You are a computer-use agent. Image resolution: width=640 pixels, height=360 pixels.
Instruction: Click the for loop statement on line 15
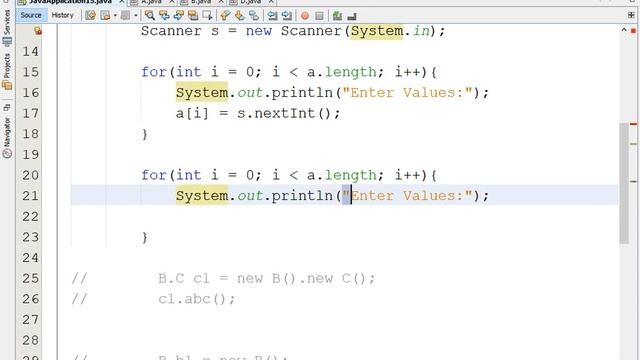(x=289, y=72)
